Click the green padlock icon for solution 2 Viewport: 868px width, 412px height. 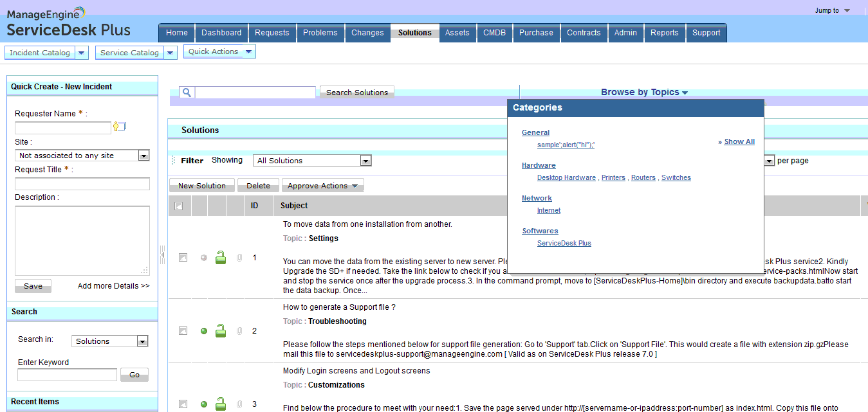pyautogui.click(x=221, y=331)
